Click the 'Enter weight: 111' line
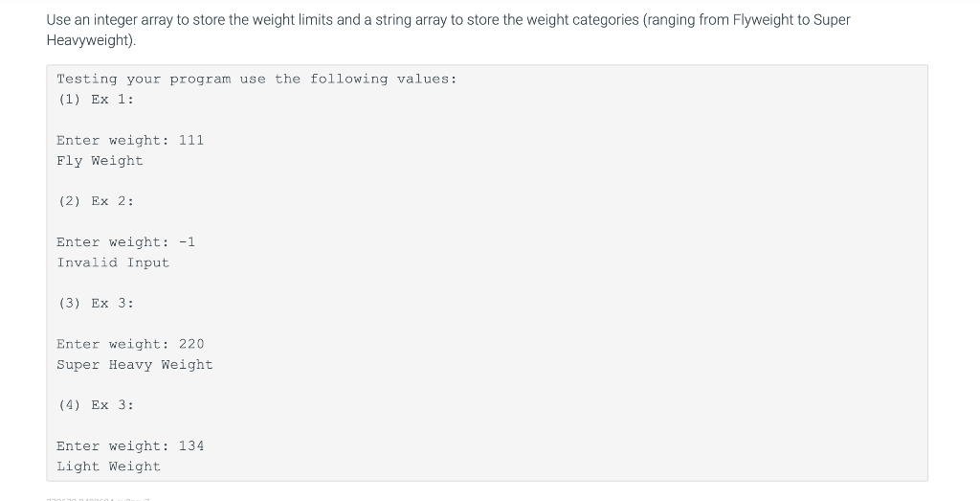 tap(130, 140)
